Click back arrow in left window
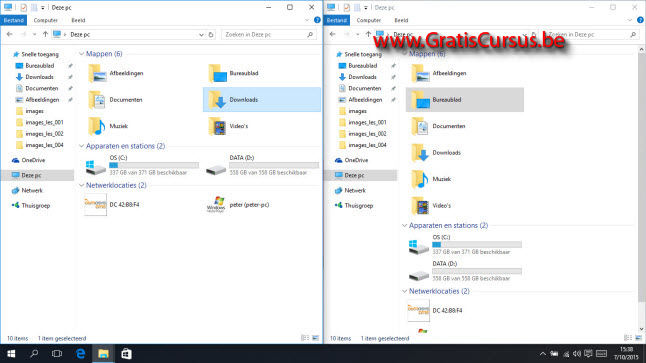Screen dimensions: 646x363 coord(9,35)
